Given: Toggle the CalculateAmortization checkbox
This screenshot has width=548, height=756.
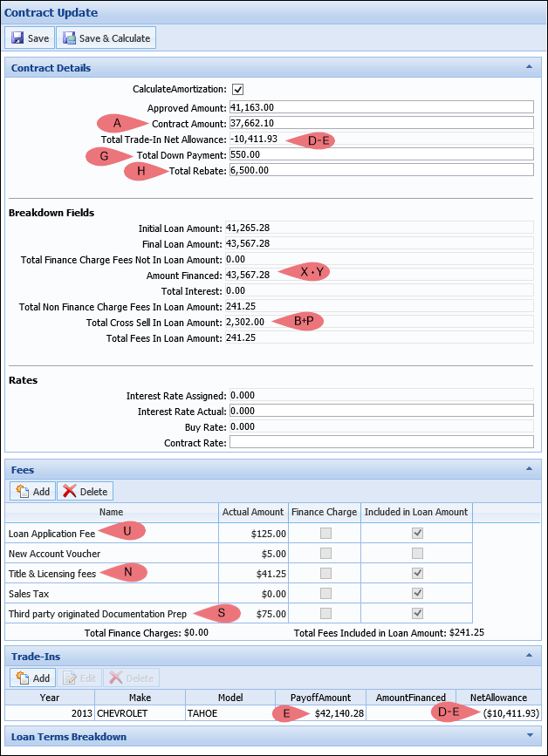Looking at the screenshot, I should [x=238, y=89].
